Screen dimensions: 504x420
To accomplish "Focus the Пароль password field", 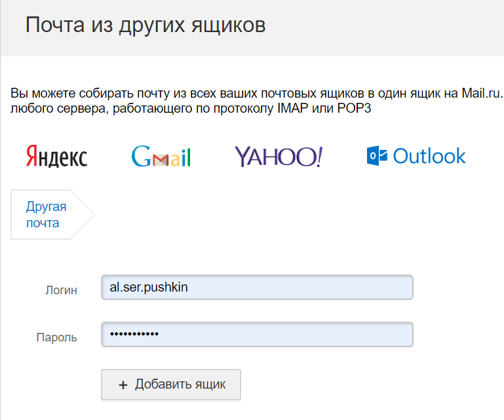I will coord(257,335).
